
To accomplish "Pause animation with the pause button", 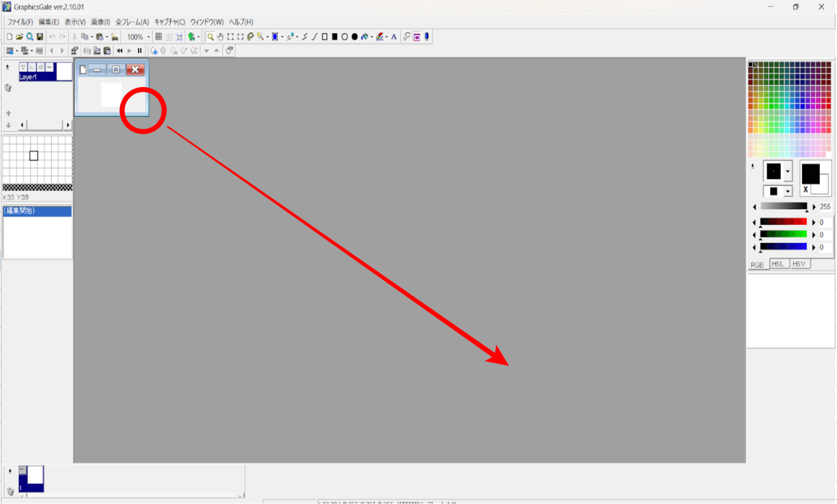I will (x=139, y=51).
